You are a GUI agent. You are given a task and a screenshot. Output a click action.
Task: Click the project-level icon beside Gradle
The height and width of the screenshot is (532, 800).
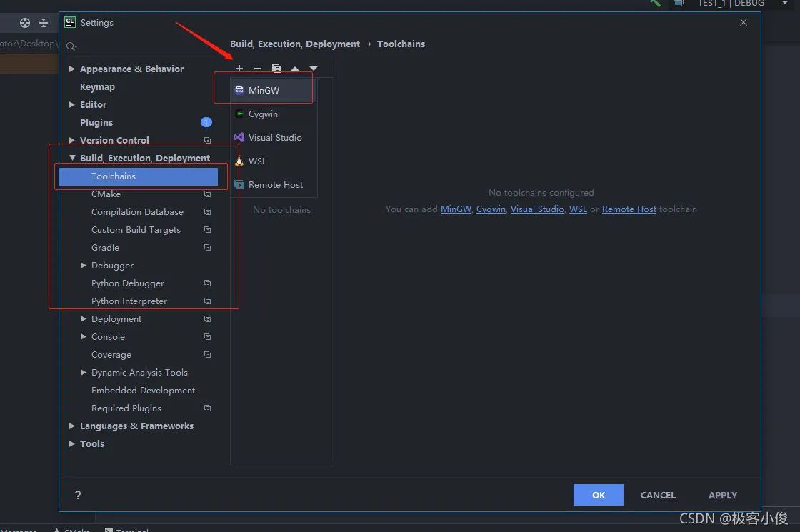207,247
